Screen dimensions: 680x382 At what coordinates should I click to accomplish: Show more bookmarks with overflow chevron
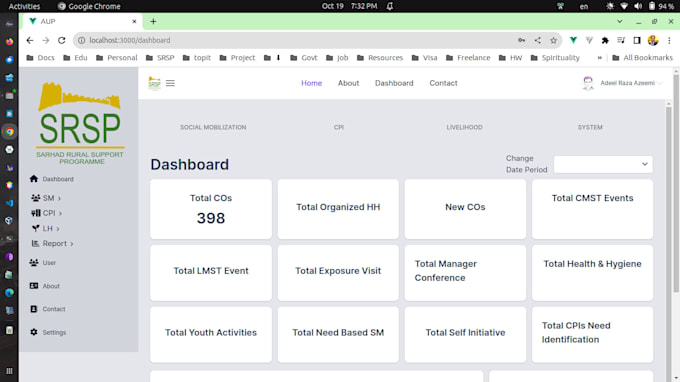(x=600, y=58)
